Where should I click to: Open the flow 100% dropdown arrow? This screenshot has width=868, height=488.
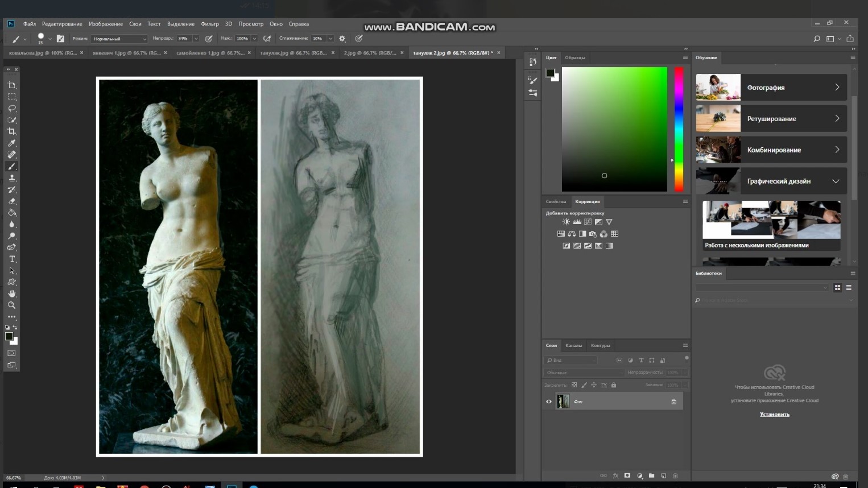pyautogui.click(x=254, y=39)
